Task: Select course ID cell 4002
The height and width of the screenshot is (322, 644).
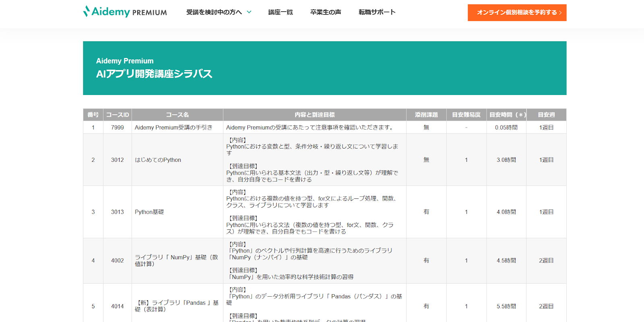Action: click(x=118, y=260)
